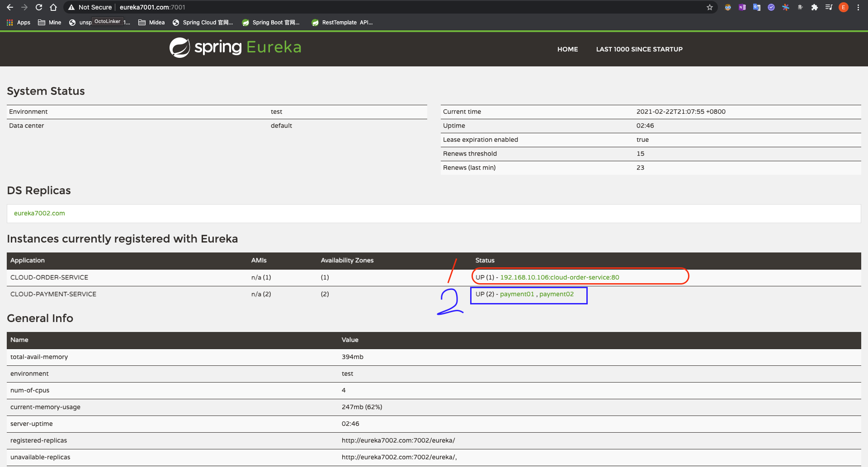Open the Google Translate extension
This screenshot has width=868, height=467.
[757, 7]
